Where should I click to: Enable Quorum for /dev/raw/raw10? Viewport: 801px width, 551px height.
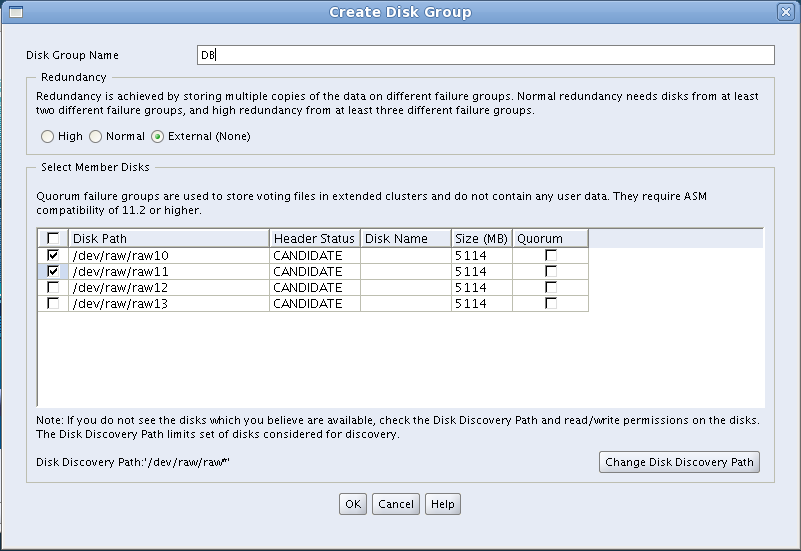click(551, 255)
